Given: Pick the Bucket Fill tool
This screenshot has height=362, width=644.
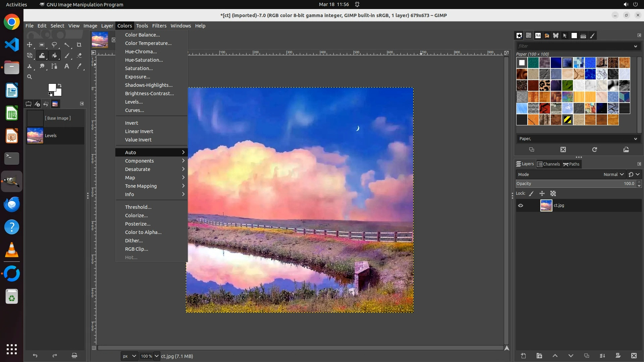Looking at the screenshot, I should point(54,56).
